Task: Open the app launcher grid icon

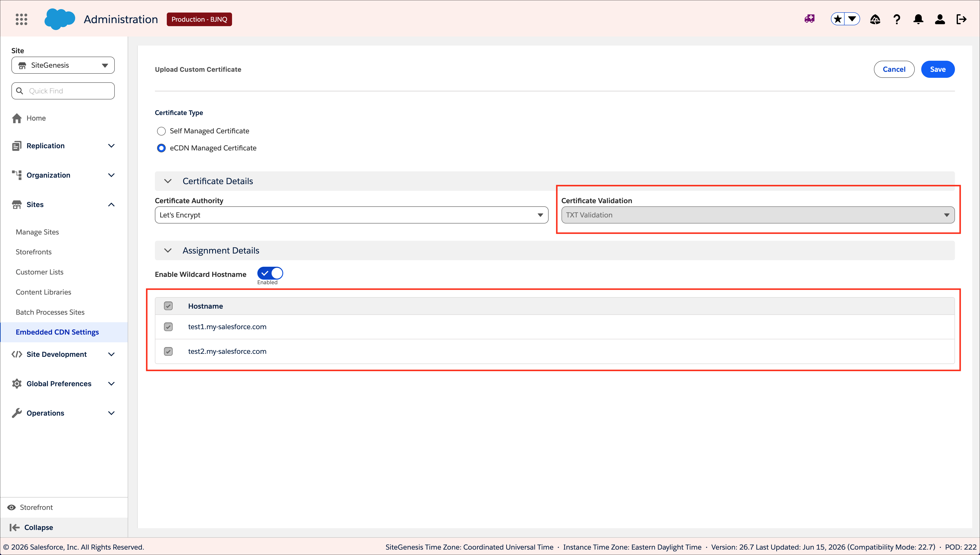Action: [21, 19]
